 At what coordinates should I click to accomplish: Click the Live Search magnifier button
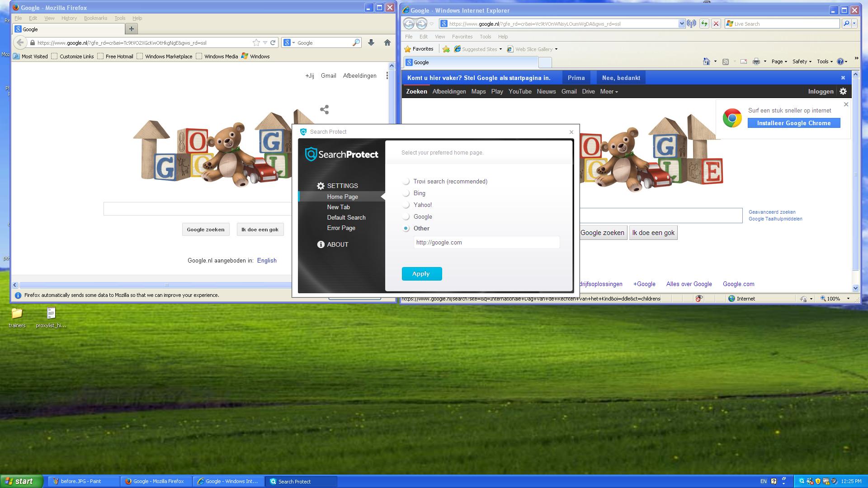tap(846, 24)
